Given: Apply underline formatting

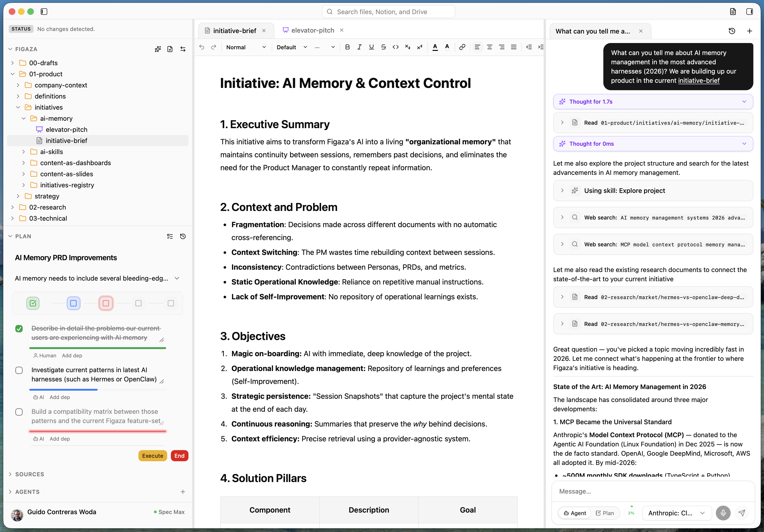Looking at the screenshot, I should tap(371, 47).
